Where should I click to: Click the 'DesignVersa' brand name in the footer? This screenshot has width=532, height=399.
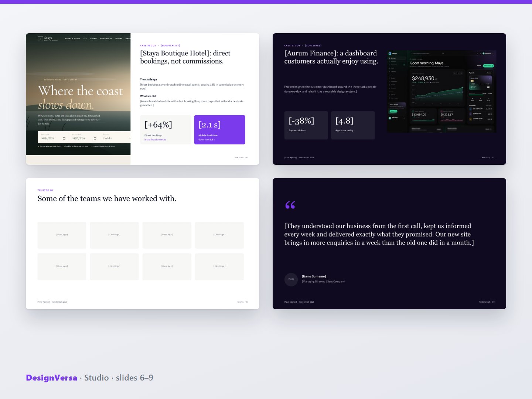point(51,378)
